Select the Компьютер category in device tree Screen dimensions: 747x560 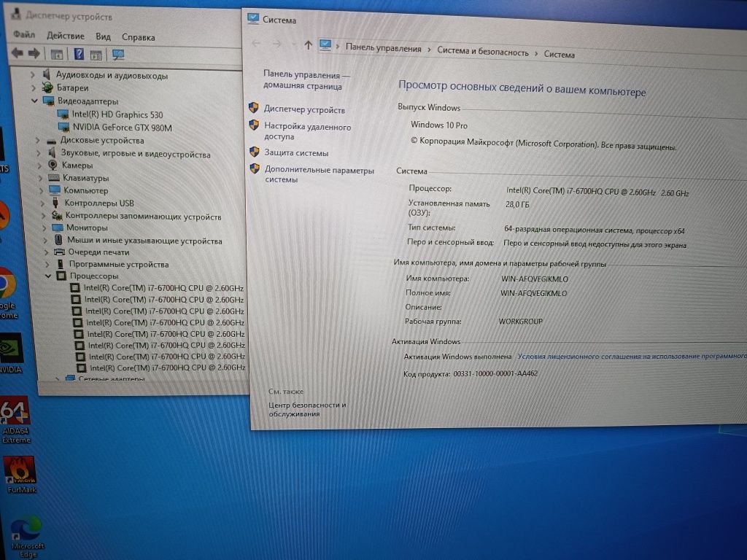tap(86, 190)
